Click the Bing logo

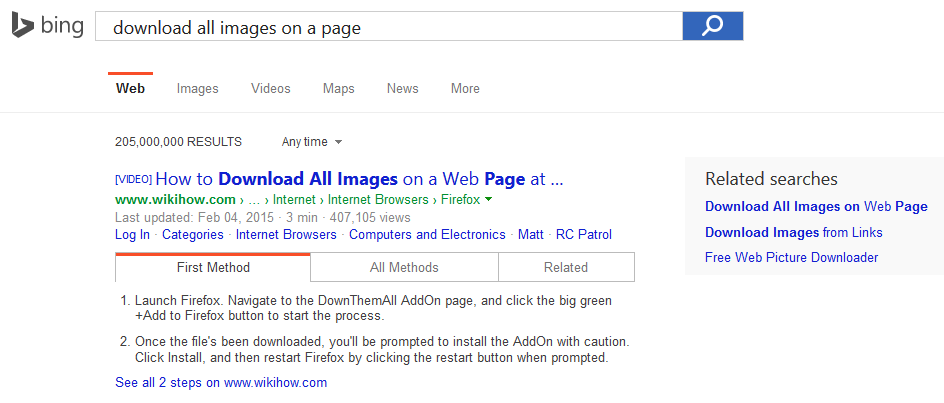click(x=47, y=27)
